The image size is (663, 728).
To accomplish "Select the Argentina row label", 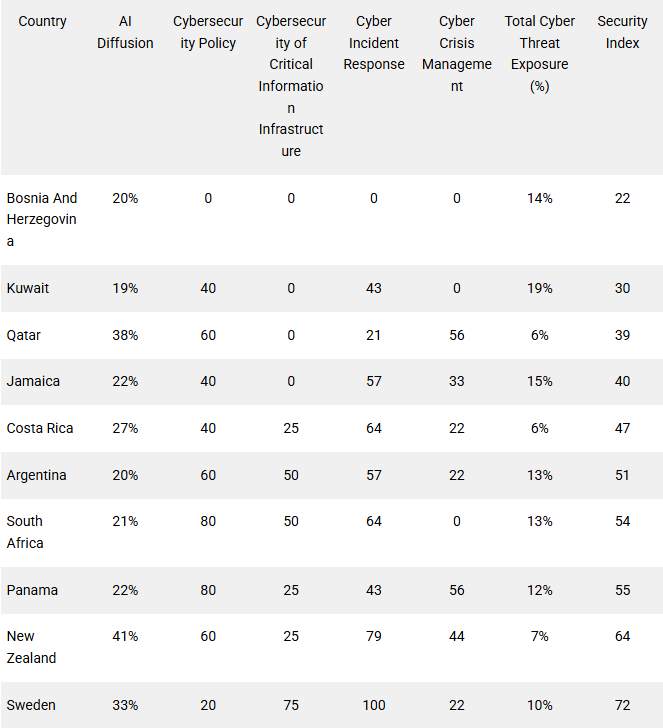I will (x=37, y=475).
